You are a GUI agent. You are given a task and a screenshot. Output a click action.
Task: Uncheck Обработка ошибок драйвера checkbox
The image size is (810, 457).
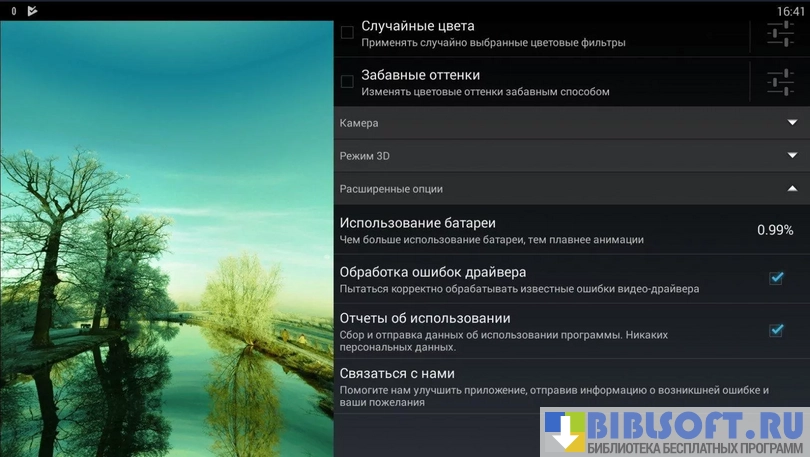tap(776, 278)
